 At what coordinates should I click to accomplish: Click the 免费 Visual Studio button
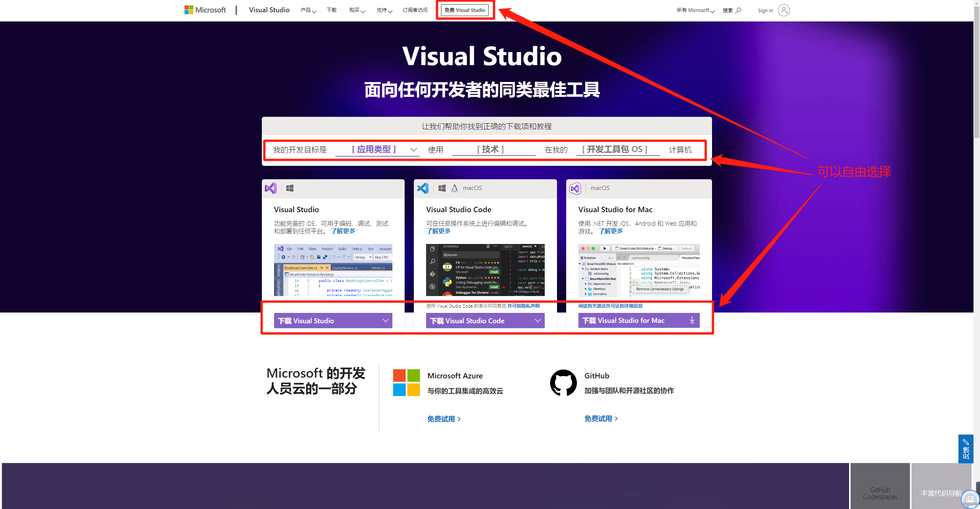pos(465,10)
